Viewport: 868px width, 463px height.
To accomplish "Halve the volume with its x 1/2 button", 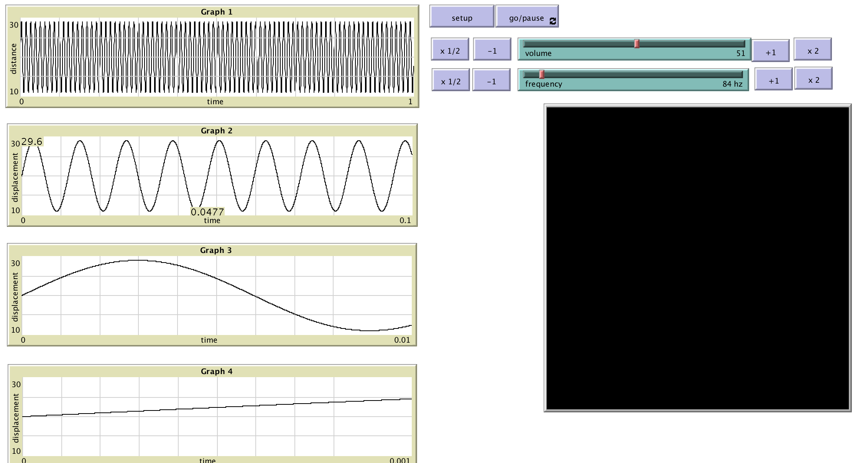I will click(450, 50).
